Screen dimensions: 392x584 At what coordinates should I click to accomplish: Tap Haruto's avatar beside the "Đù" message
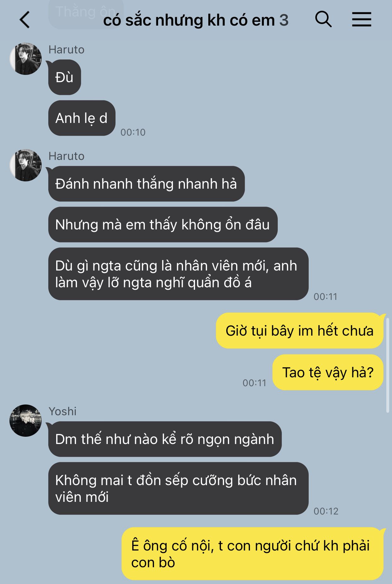pos(26,59)
